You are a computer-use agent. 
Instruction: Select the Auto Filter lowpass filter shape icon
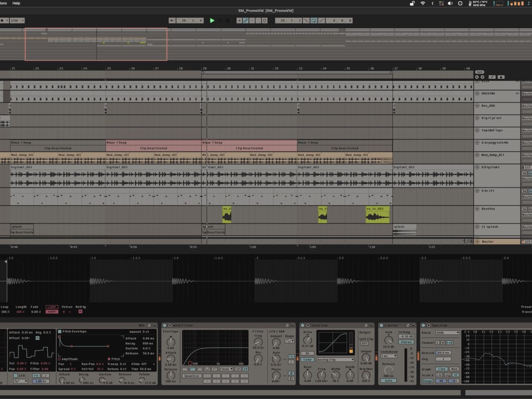point(185,369)
